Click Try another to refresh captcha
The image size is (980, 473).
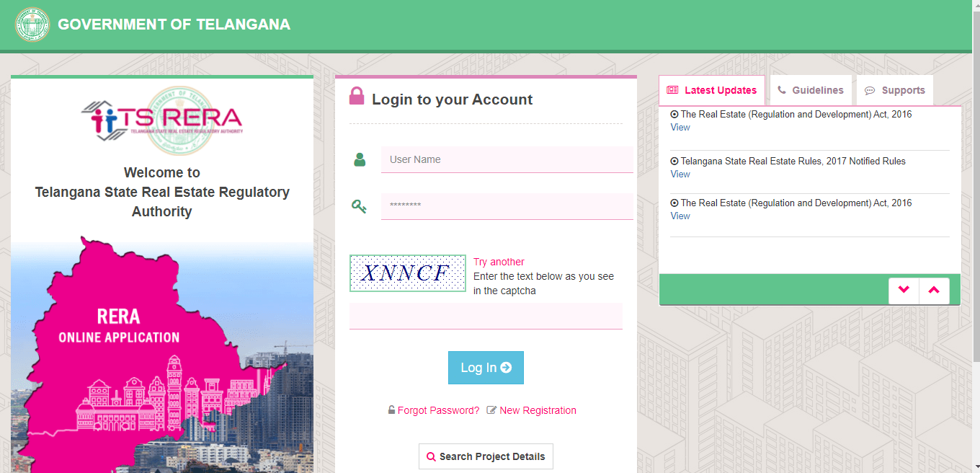(x=499, y=262)
